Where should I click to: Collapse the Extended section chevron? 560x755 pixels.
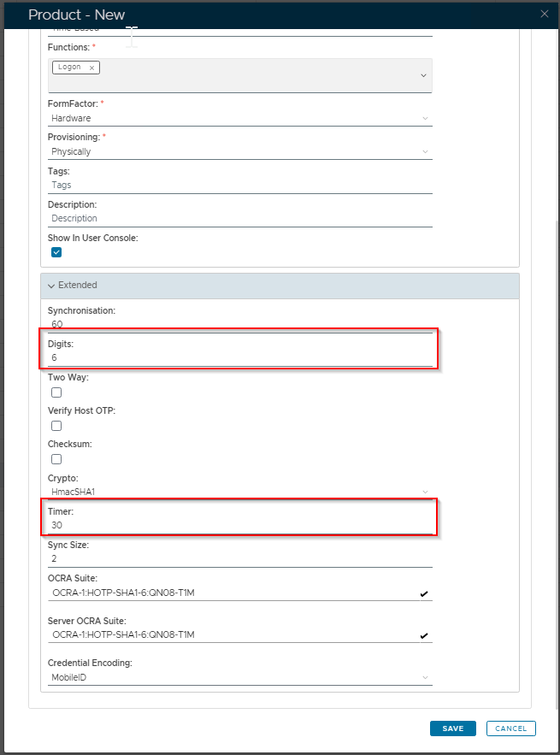pos(51,286)
